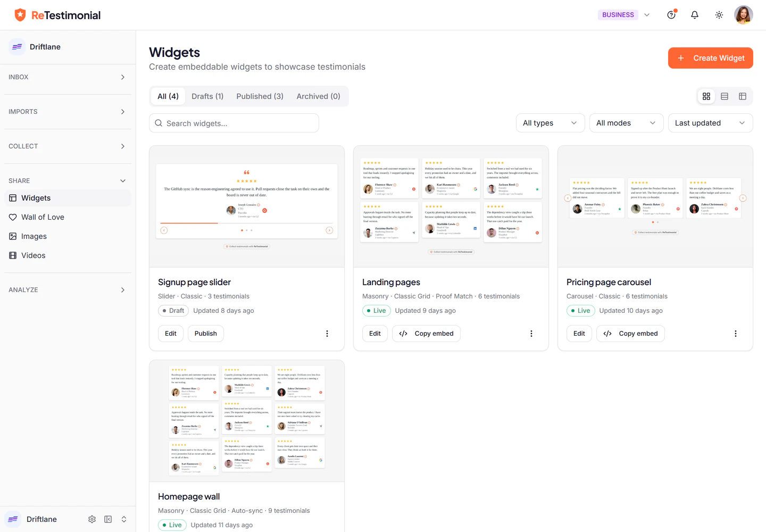The width and height of the screenshot is (766, 532).
Task: Open the Videos section
Action: coord(68,255)
